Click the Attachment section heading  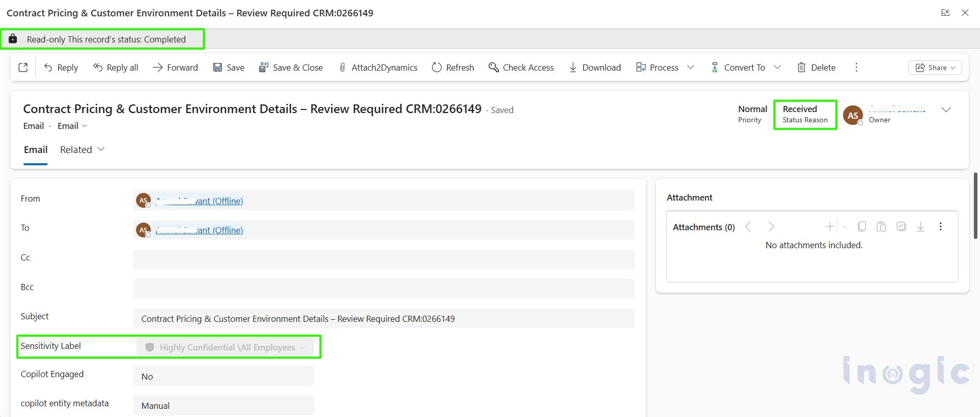[689, 197]
